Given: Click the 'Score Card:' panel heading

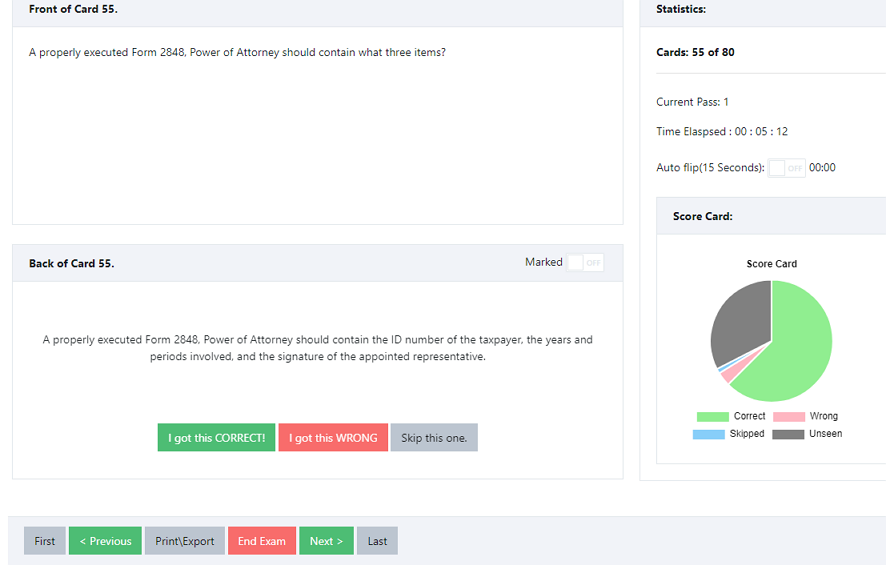Looking at the screenshot, I should tap(702, 216).
